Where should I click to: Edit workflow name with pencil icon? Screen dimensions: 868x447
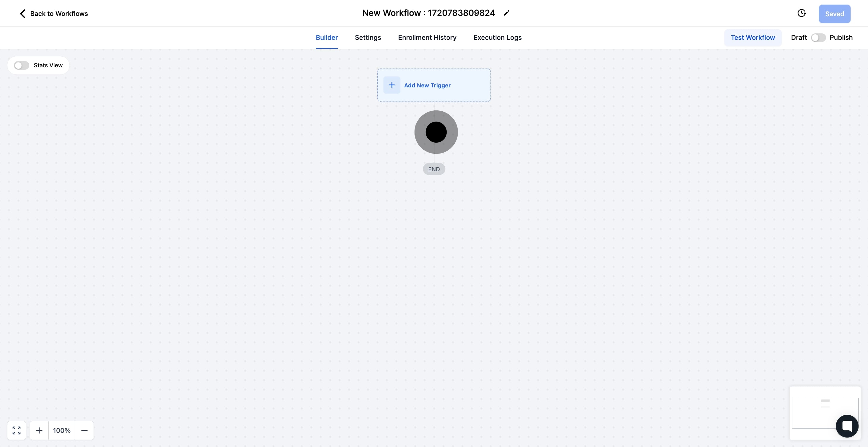click(x=506, y=13)
